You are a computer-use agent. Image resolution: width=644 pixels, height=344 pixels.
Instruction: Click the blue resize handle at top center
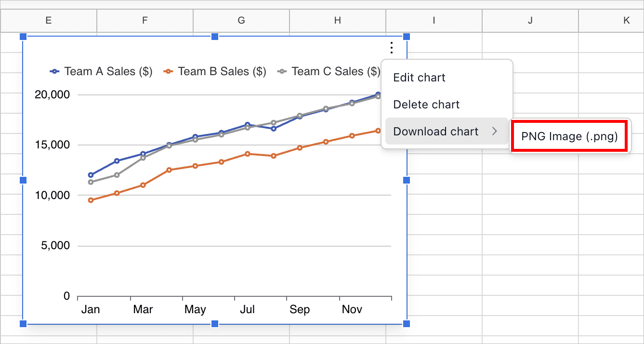215,36
